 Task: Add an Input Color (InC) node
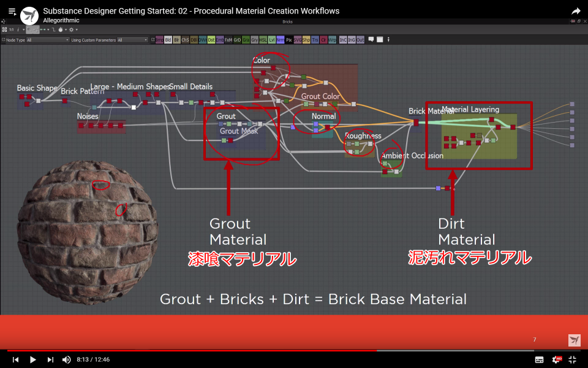click(343, 40)
